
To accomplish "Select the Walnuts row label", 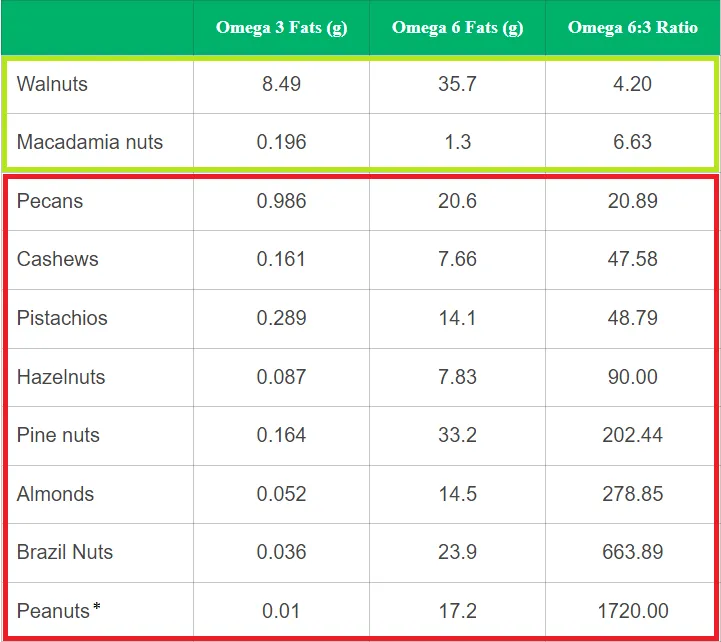I will coord(52,84).
